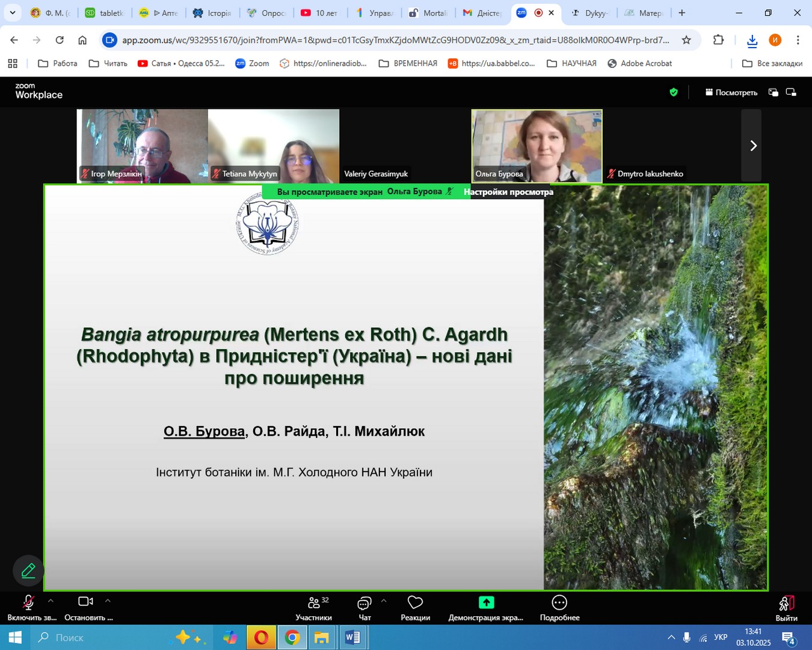Screen dimensions: 812x650
Task: Open Microsoft Word from the taskbar
Action: (x=352, y=637)
